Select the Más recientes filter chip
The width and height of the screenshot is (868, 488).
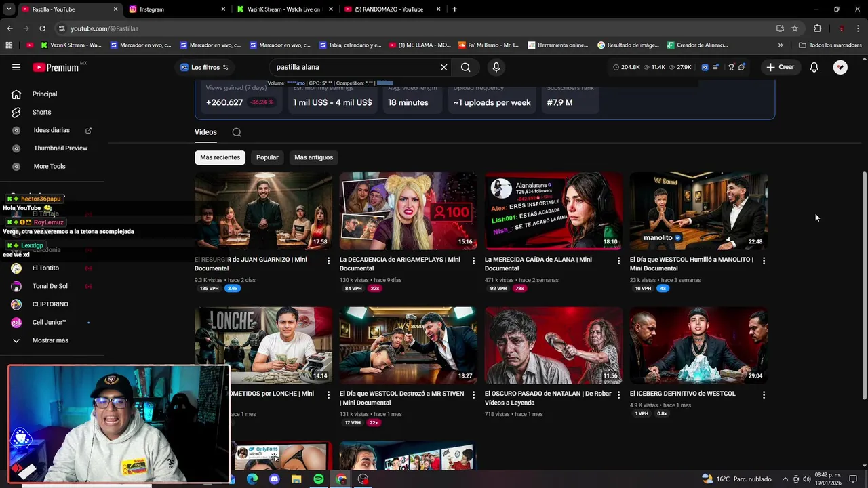[220, 157]
